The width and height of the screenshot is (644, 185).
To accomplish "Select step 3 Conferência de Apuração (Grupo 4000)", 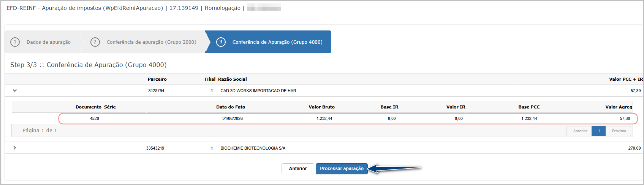I will (269, 42).
